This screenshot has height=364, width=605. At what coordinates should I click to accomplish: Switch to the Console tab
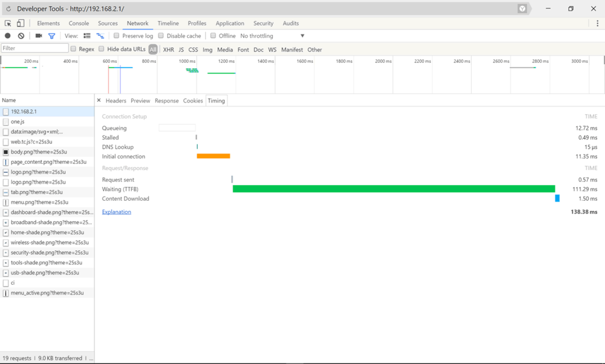tap(79, 24)
